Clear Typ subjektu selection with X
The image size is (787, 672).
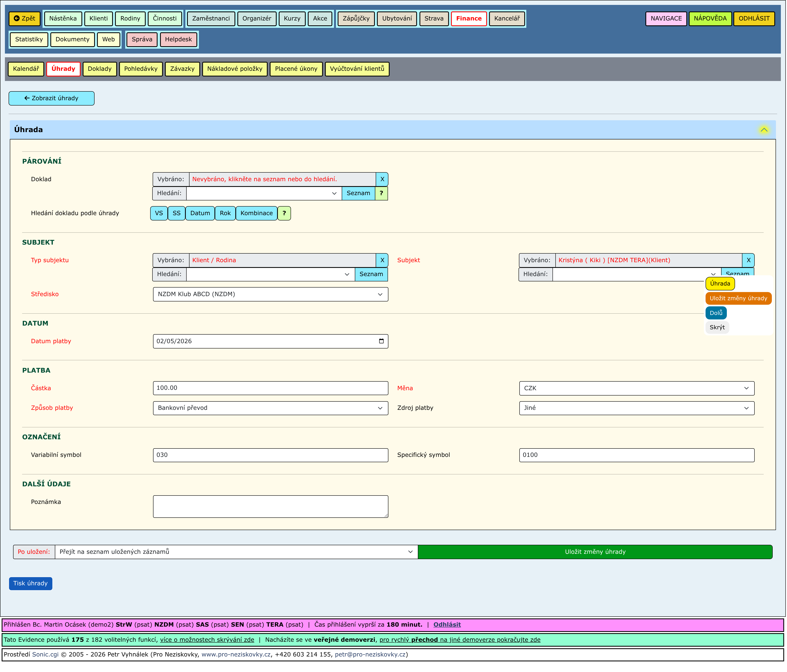tap(382, 260)
